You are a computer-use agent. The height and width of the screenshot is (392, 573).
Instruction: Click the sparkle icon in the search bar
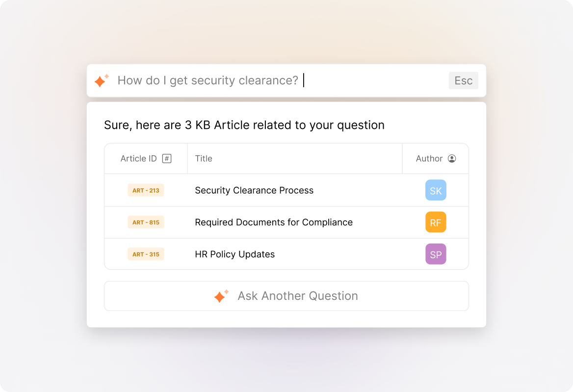point(101,80)
